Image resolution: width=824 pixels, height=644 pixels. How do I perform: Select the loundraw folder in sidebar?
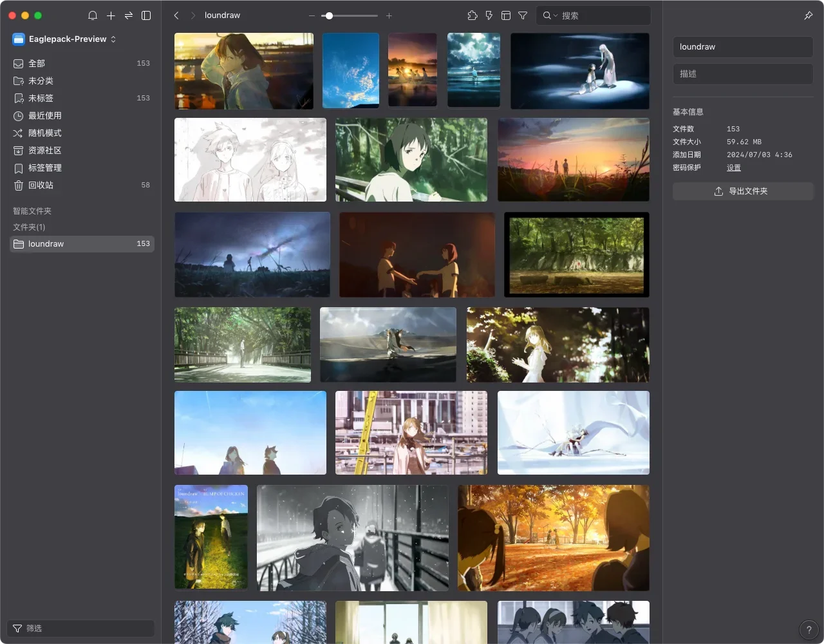pyautogui.click(x=82, y=244)
